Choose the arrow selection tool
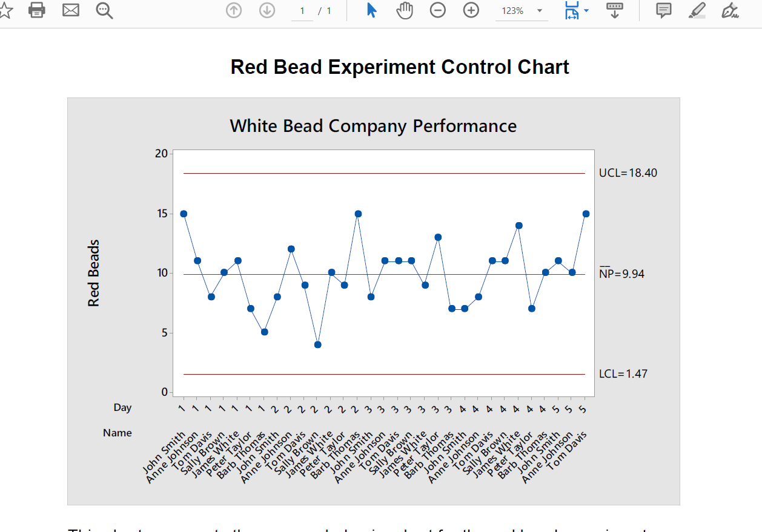 372,10
